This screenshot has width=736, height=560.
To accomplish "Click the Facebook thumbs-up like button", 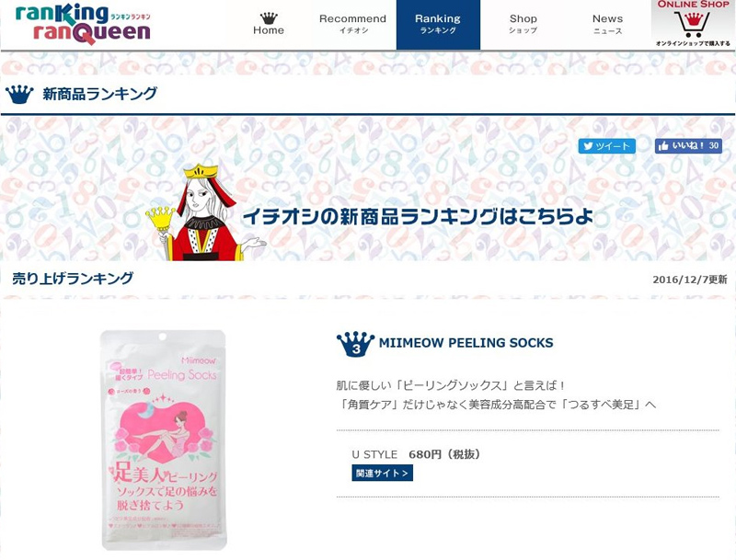I will point(688,146).
